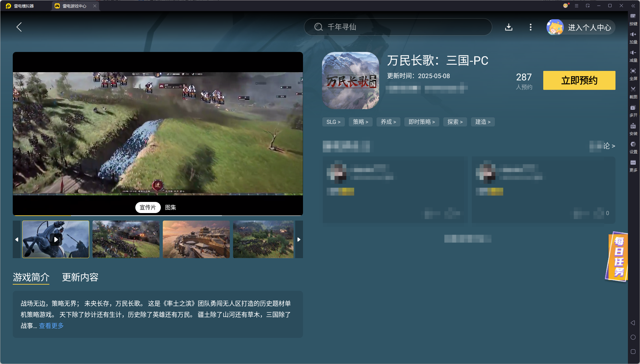
Task: Switch to 雷电游戏中心 window tab
Action: 75,6
